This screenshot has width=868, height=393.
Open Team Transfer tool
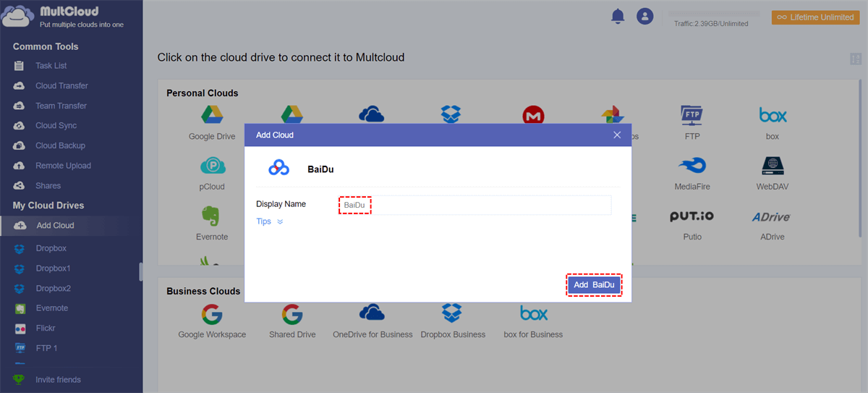[x=61, y=106]
